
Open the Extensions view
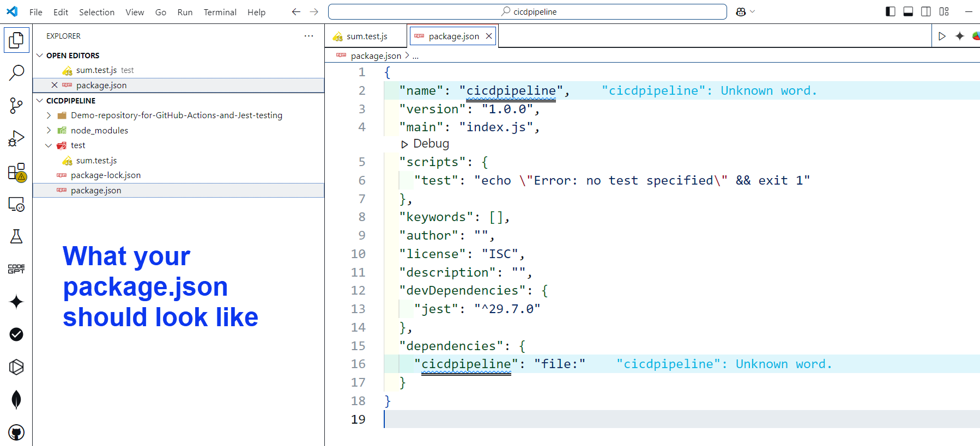[x=16, y=172]
